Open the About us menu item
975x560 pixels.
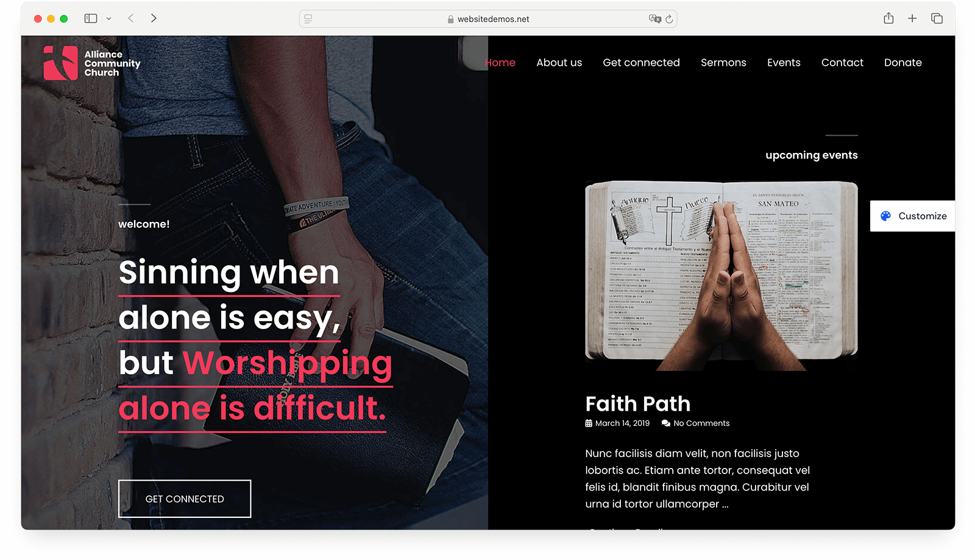(x=559, y=62)
